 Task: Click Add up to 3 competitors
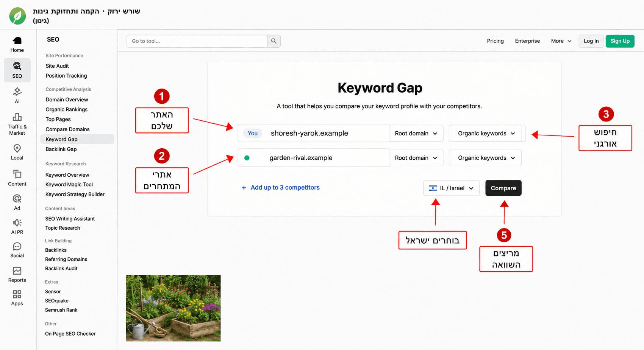click(285, 188)
